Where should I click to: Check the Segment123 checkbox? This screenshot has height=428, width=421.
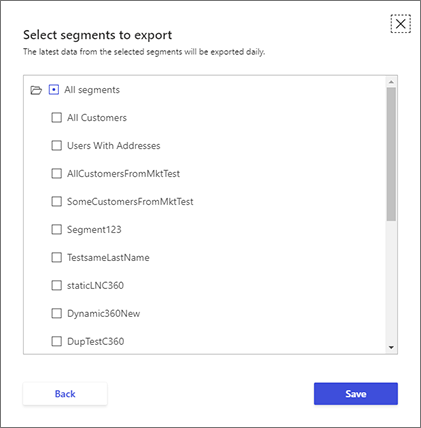(x=56, y=229)
